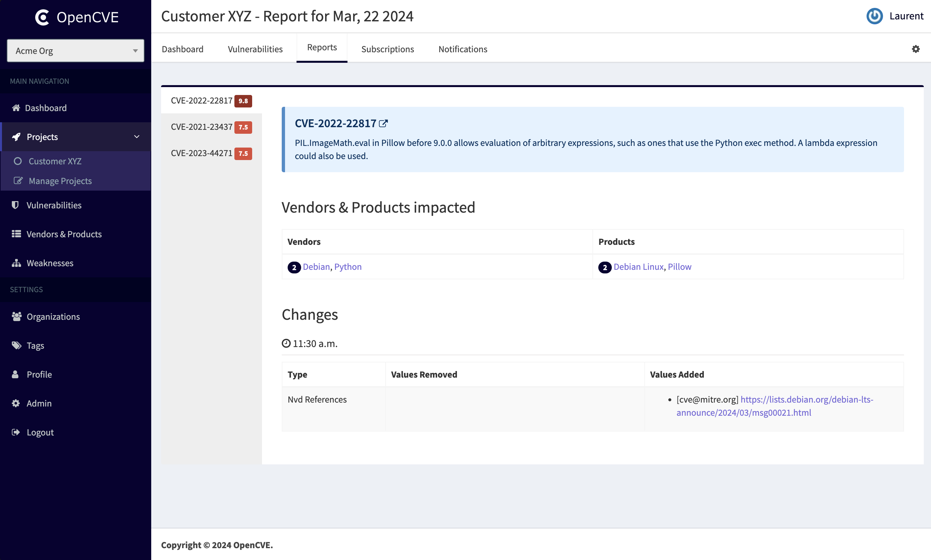The width and height of the screenshot is (931, 560).
Task: Switch to the Dashboard tab
Action: point(183,49)
